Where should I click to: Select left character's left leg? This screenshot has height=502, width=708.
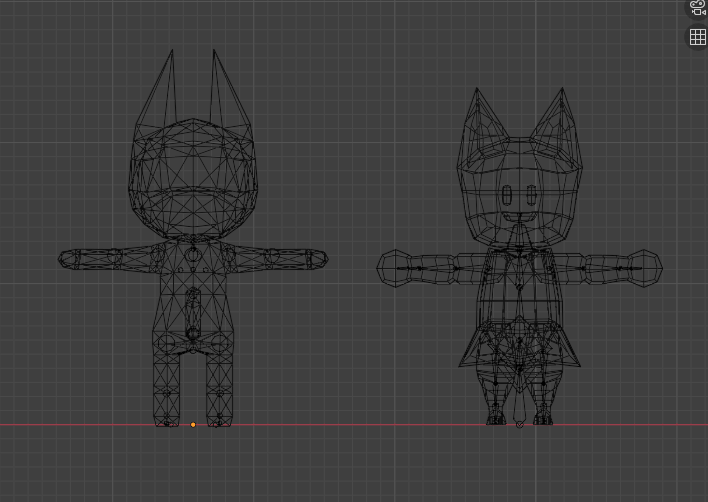(x=167, y=390)
